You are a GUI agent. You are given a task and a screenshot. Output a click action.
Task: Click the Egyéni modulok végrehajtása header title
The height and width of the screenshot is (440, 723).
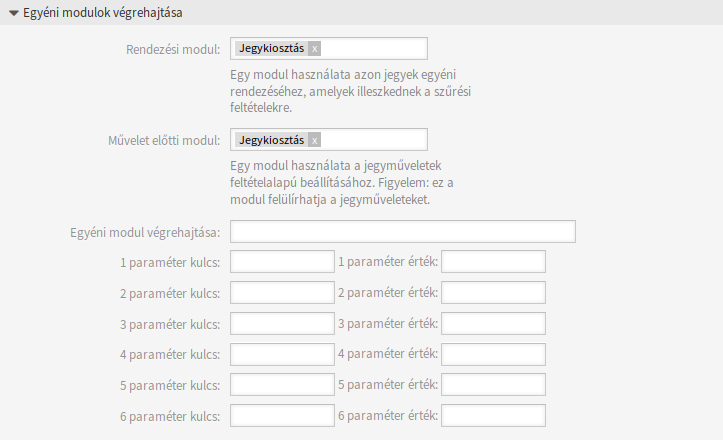click(x=103, y=13)
